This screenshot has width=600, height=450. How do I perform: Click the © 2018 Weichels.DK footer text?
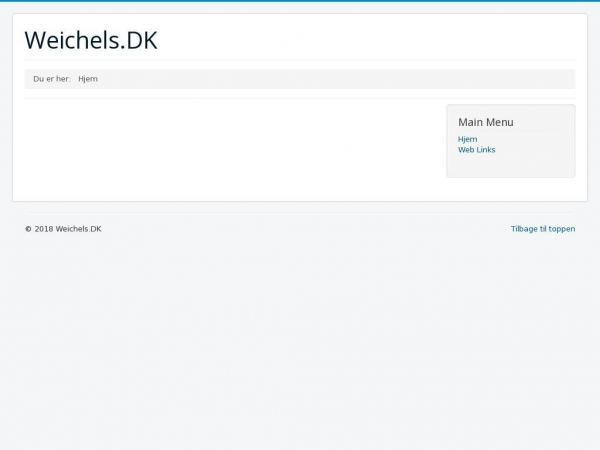(x=63, y=229)
